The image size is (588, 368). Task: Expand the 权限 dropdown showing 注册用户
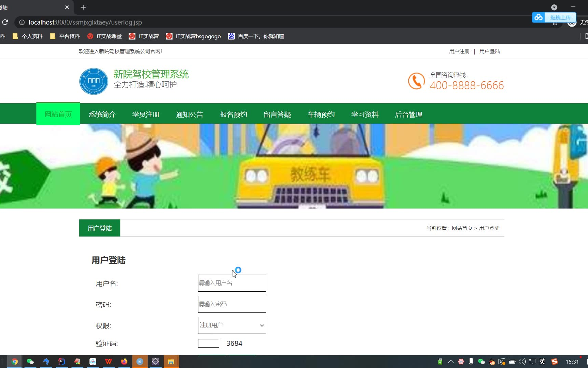(232, 325)
